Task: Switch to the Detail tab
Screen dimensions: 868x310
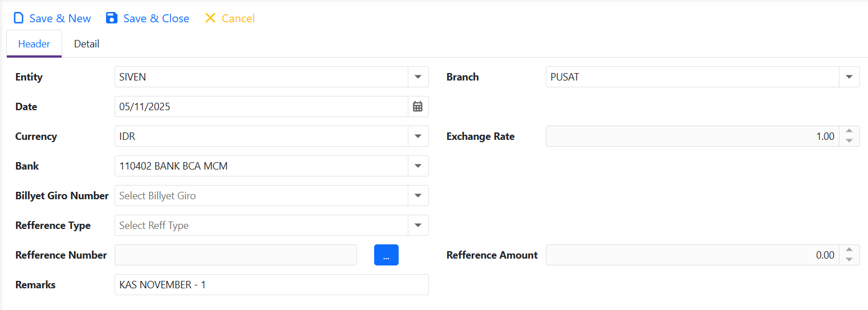Action: (87, 44)
